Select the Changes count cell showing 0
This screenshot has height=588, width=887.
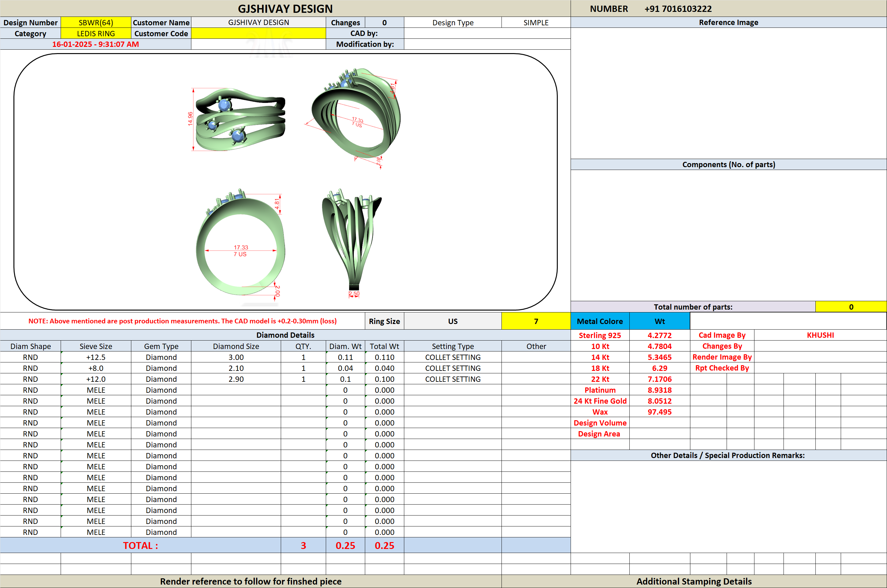point(384,22)
